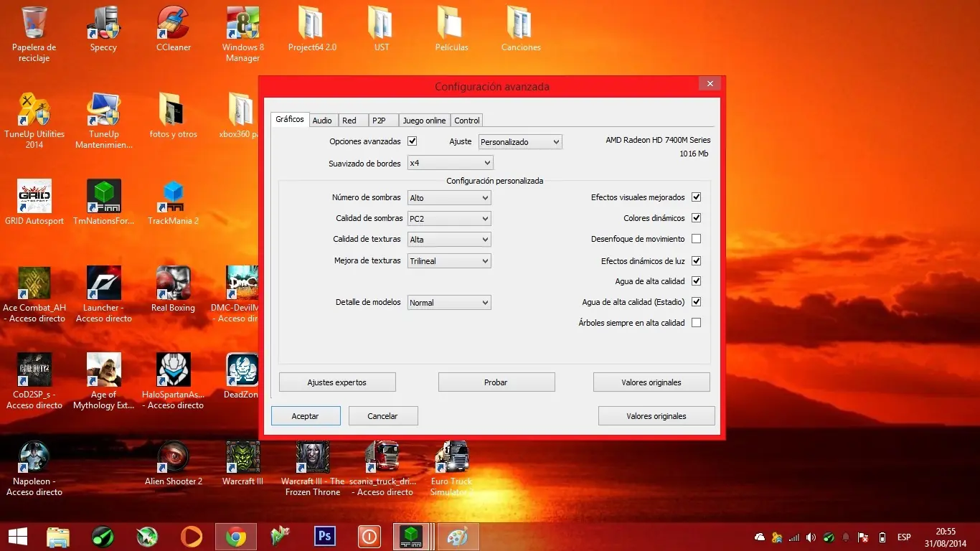Viewport: 980px width, 551px height.
Task: Switch to the Control tab
Action: (x=467, y=121)
